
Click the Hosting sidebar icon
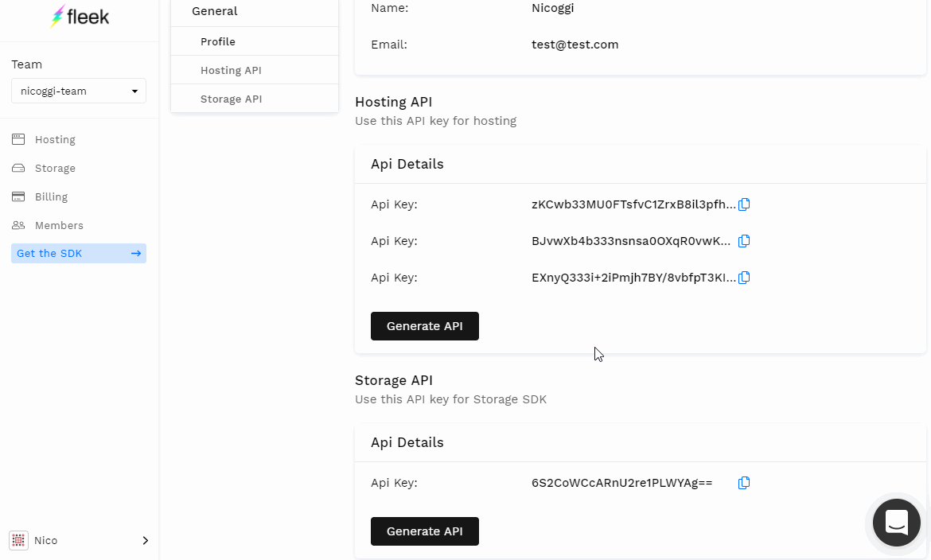pyautogui.click(x=18, y=139)
